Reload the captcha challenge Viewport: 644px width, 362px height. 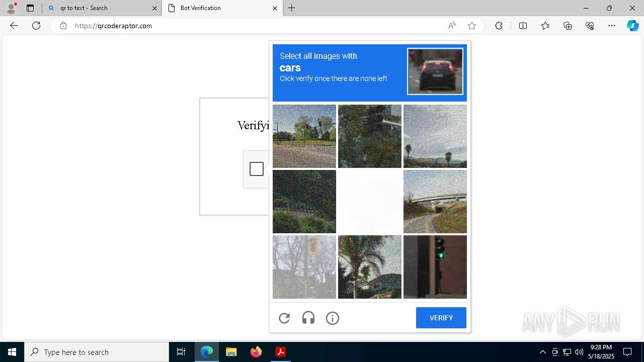[x=284, y=318]
